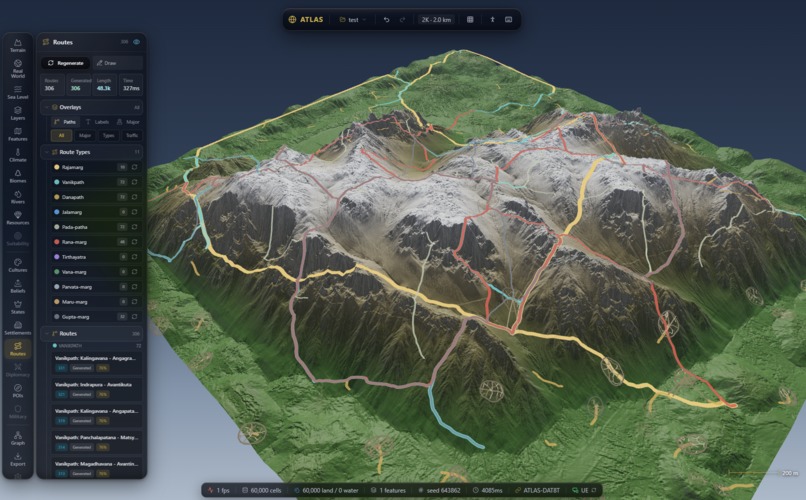The height and width of the screenshot is (500, 806).
Task: Open the Export sidebar section
Action: [17, 459]
